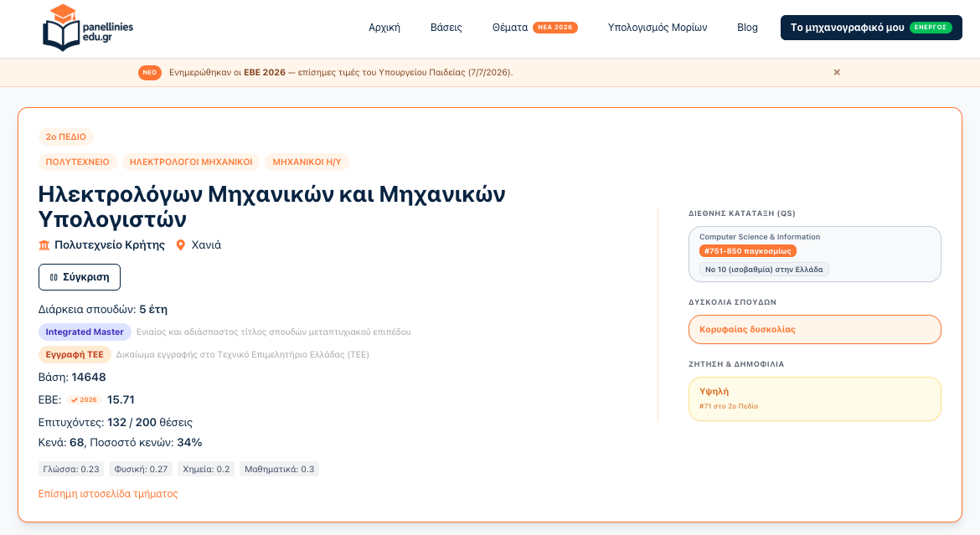Screen dimensions: 980x535
Task: Click the ΖΗΤΗΣΗ & ΔΗΜΟΦΙΛΙΑ heading
Action: [736, 364]
